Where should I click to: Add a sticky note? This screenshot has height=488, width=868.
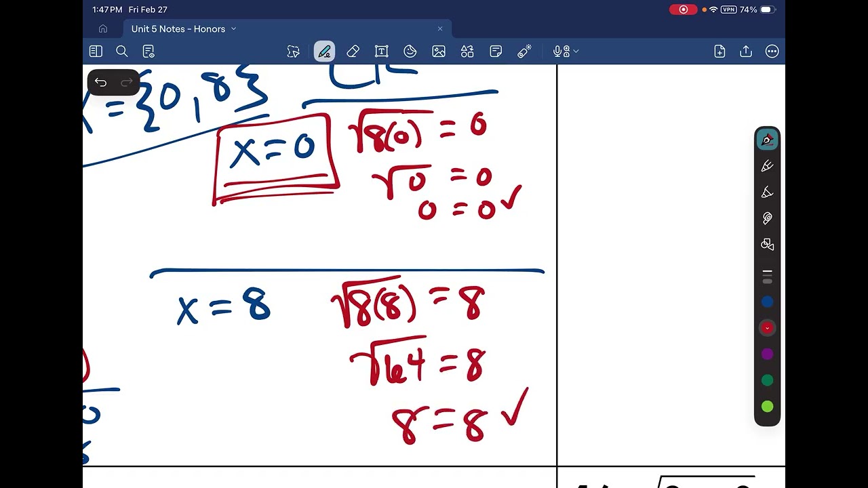click(x=496, y=52)
